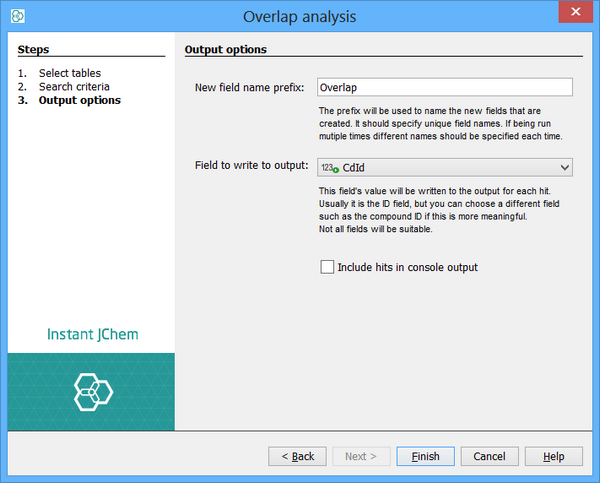600x483 pixels.
Task: Select step 3 Output options
Action: 79,100
